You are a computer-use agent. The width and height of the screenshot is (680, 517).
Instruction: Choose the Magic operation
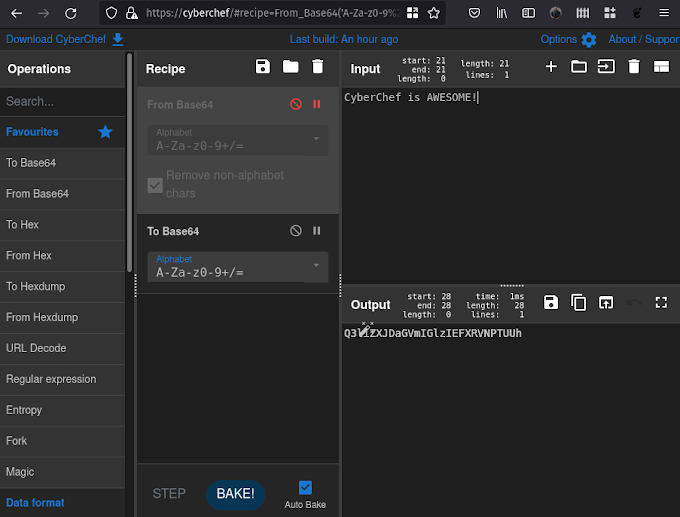tap(62, 472)
